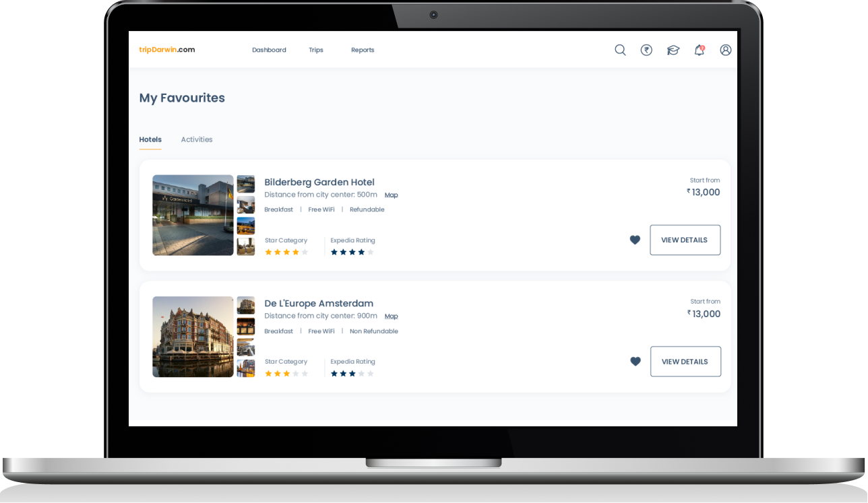
Task: Click De L'Europe Expedia Rating blue stars
Action: [x=352, y=373]
